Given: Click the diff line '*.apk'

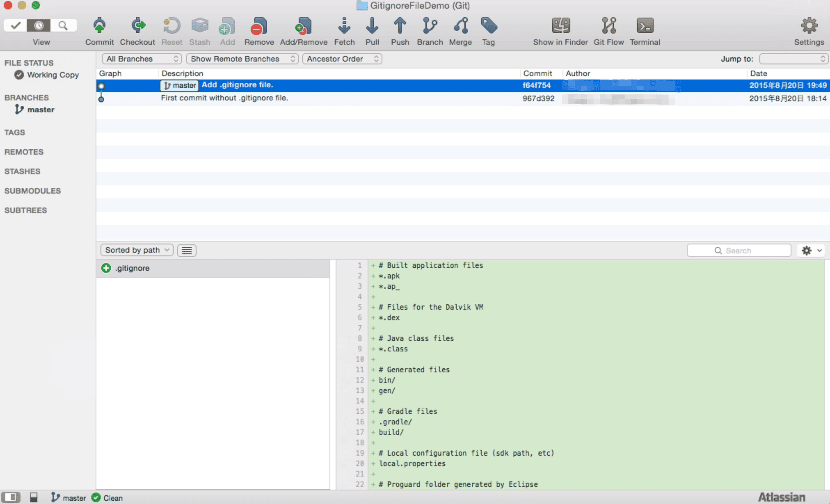Looking at the screenshot, I should [389, 276].
